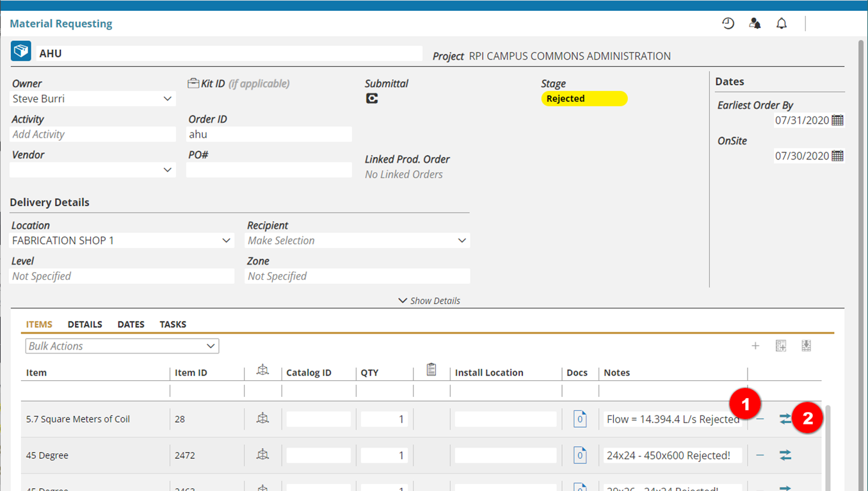This screenshot has width=868, height=491.
Task: Click the plus icon to add item
Action: tap(755, 346)
